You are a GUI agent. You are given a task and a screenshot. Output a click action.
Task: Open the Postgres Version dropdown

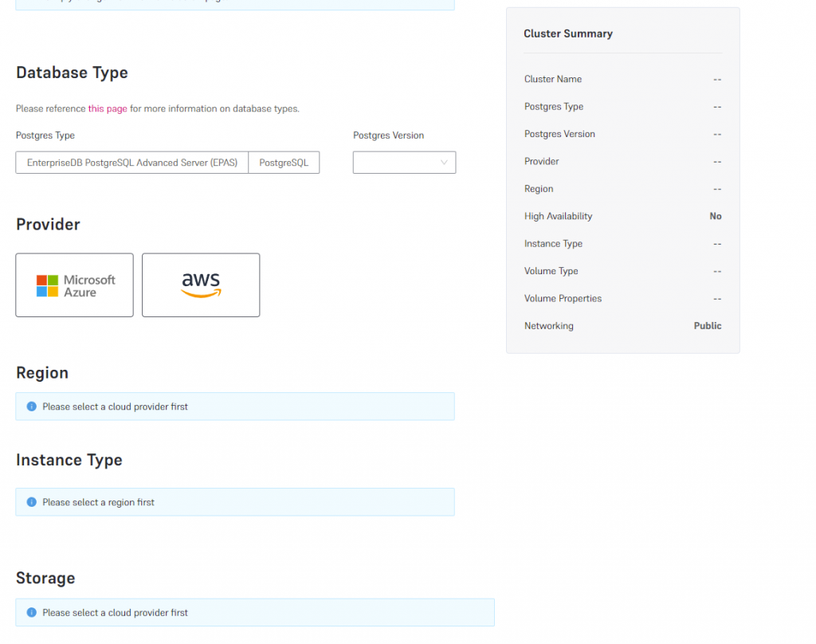pos(404,163)
